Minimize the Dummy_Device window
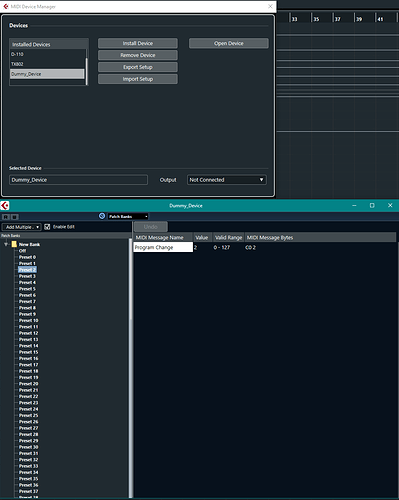Image resolution: width=399 pixels, height=500 pixels. click(354, 205)
